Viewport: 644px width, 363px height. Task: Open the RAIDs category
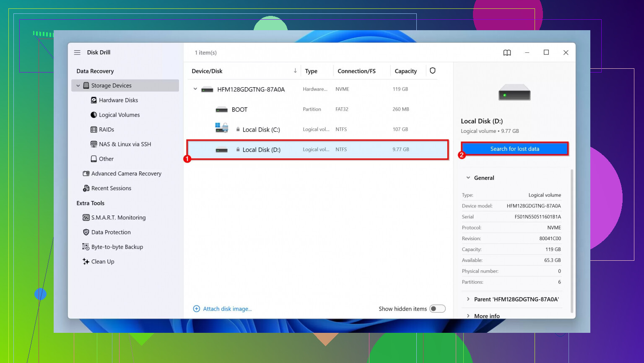click(106, 130)
